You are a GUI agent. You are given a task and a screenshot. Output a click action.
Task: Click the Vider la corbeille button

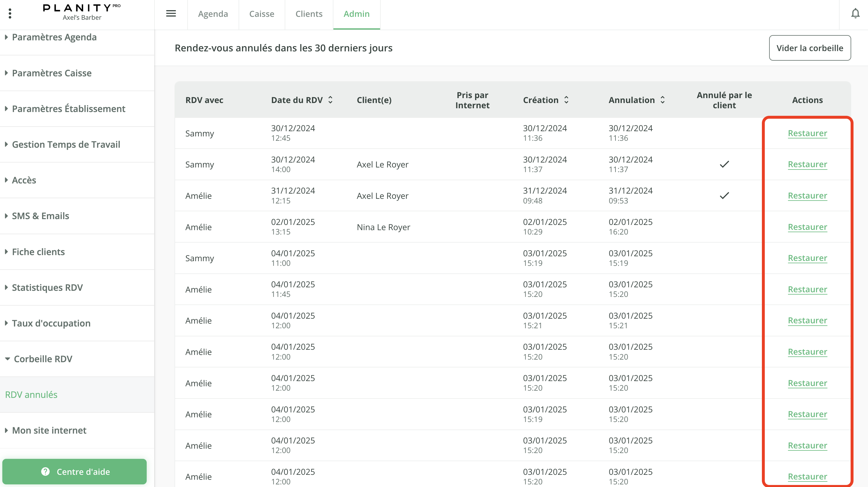[x=810, y=48]
